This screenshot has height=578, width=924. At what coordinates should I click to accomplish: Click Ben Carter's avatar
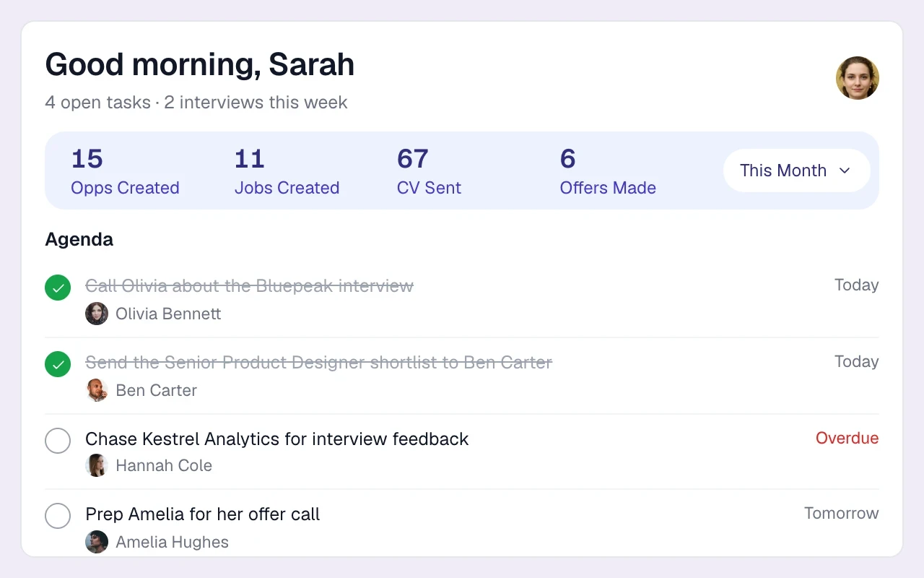coord(97,390)
